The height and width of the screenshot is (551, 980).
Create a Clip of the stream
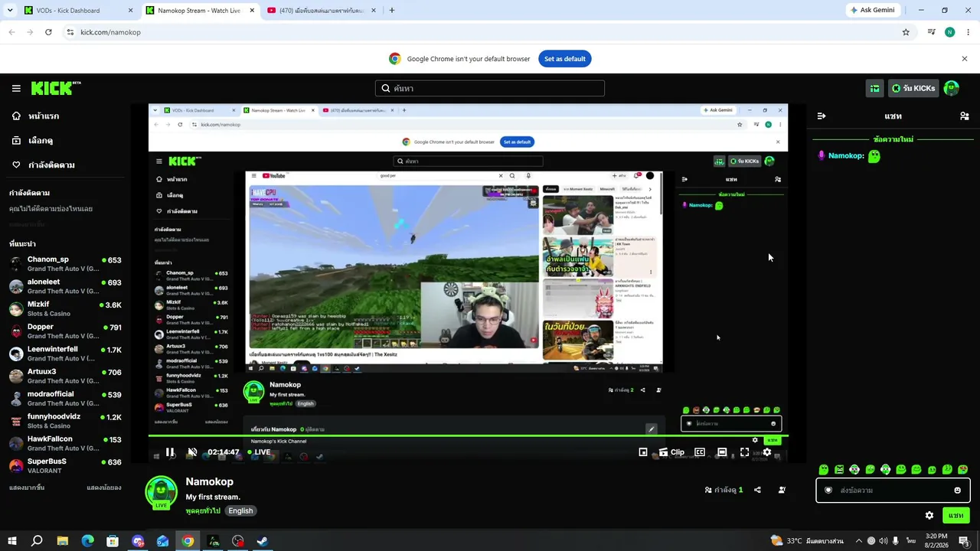[671, 452]
